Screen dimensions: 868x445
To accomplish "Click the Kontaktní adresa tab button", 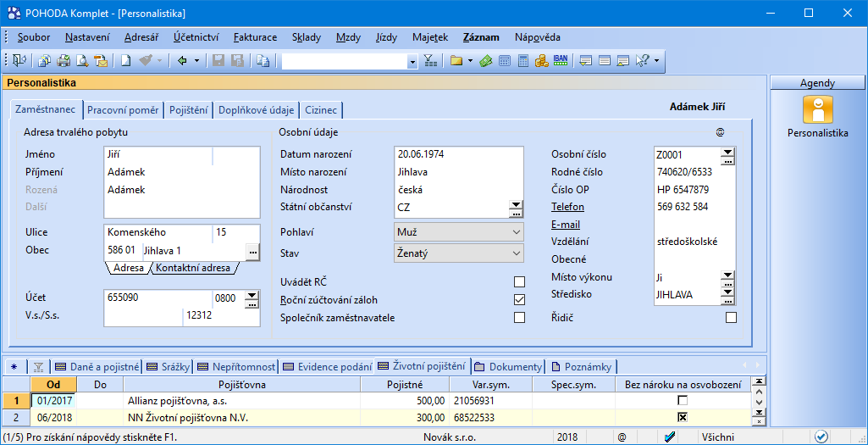I will pyautogui.click(x=193, y=268).
